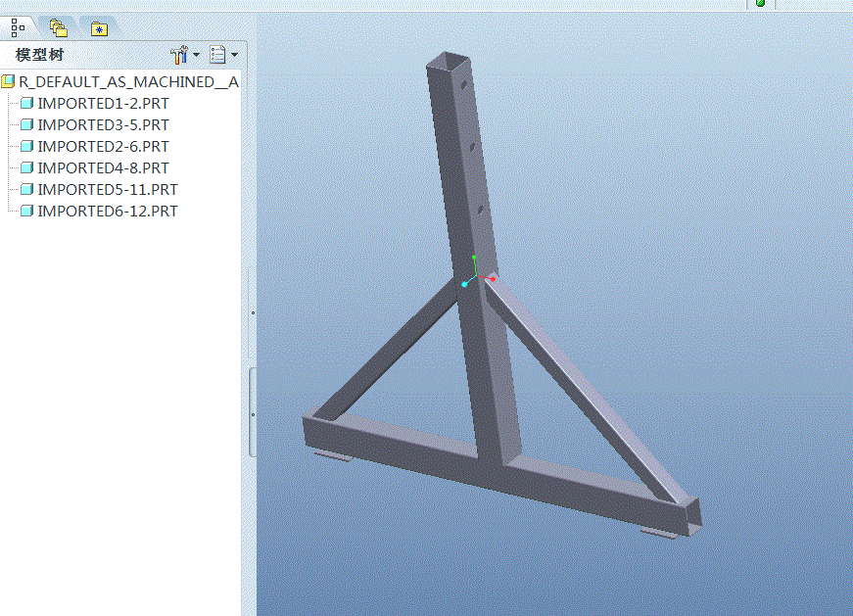Click the coordinate system triad on the model
This screenshot has height=616, width=853.
coord(476,276)
